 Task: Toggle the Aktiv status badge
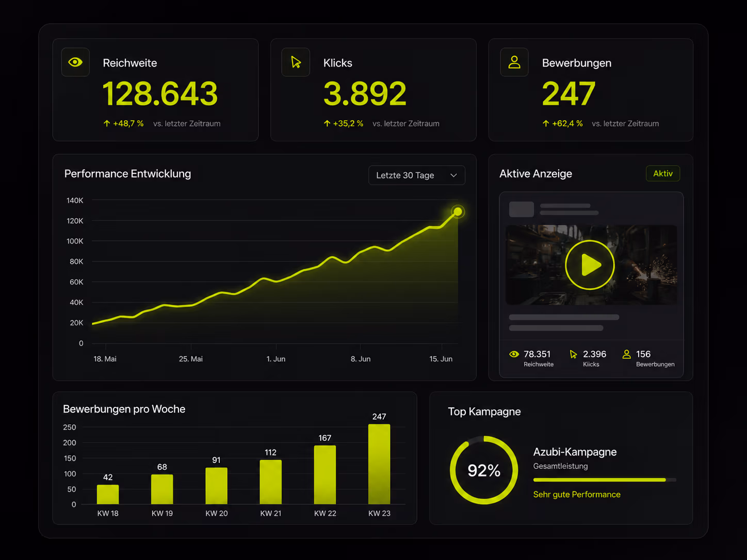tap(663, 173)
